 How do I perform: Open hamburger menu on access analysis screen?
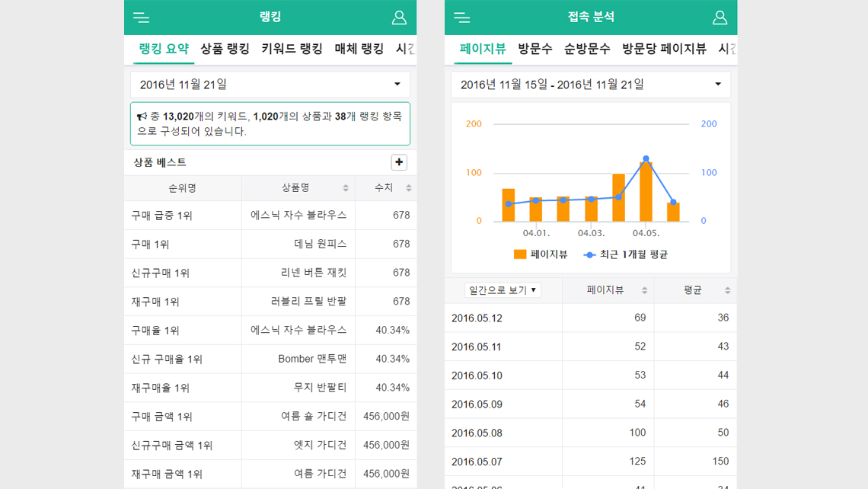click(x=461, y=18)
